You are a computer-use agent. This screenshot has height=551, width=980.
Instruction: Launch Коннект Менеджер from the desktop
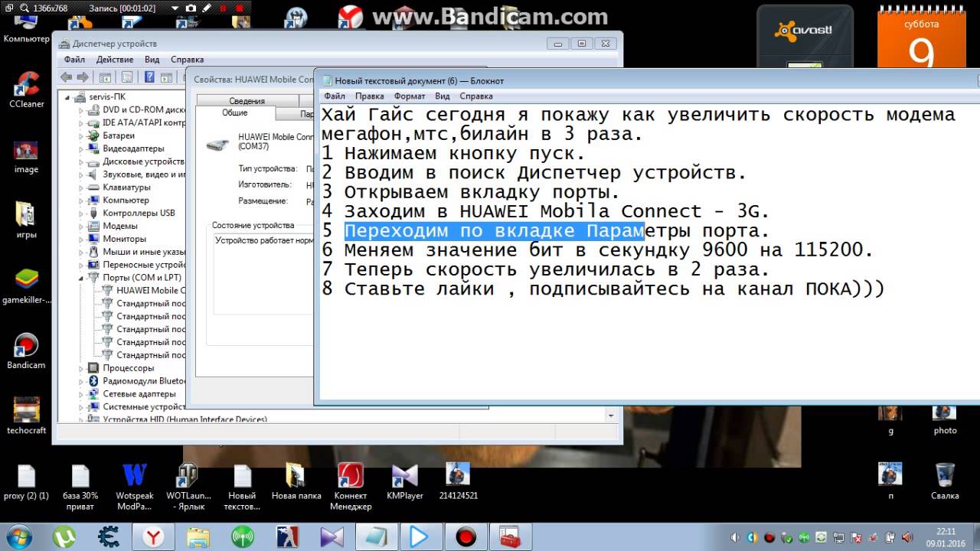351,487
